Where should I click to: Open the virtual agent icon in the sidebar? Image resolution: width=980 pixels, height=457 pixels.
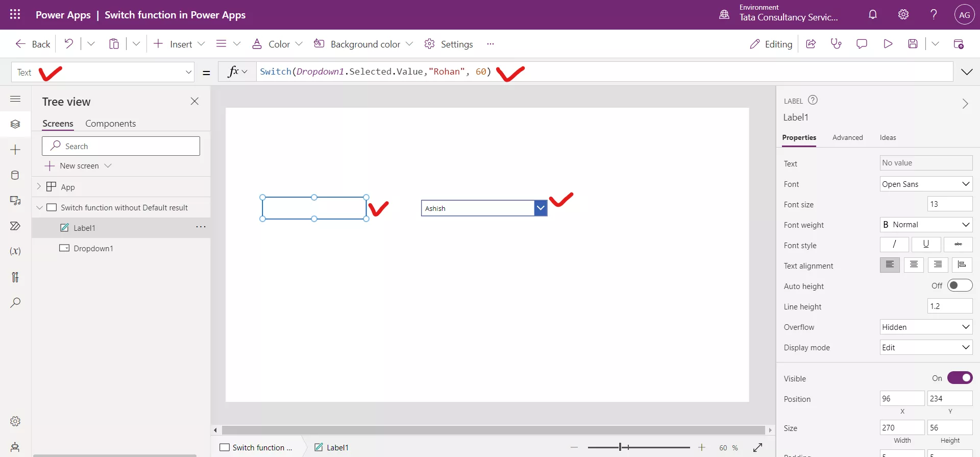tap(15, 447)
